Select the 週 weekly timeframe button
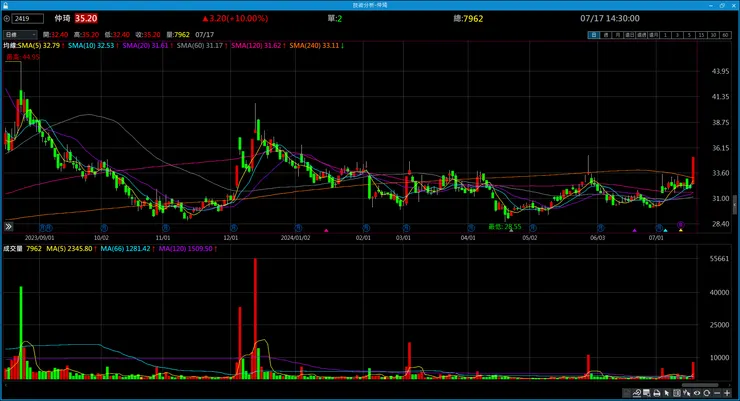Screen dimensions: 740x401 point(605,35)
